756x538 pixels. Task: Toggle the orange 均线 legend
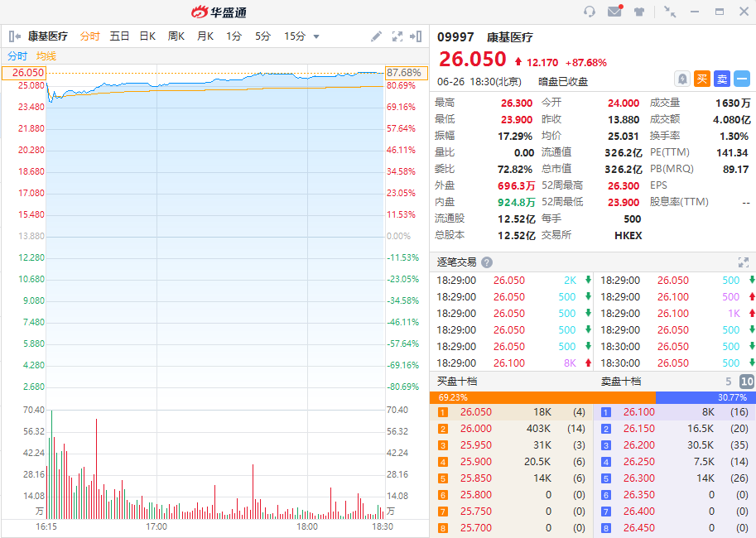click(46, 56)
